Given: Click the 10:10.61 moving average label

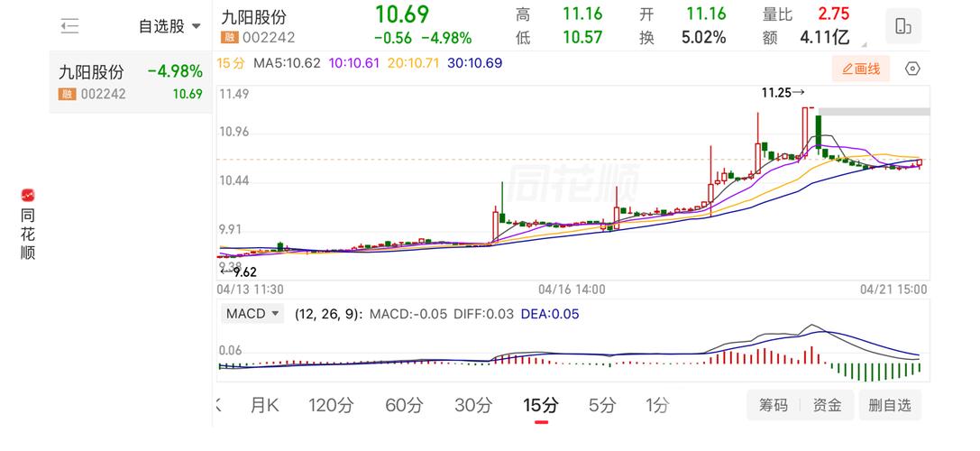Looking at the screenshot, I should pyautogui.click(x=353, y=63).
